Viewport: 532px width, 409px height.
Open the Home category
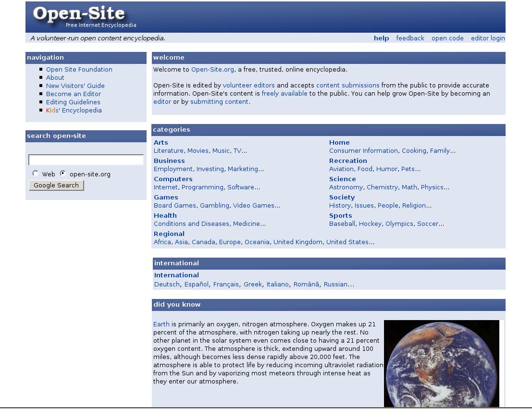coord(339,143)
